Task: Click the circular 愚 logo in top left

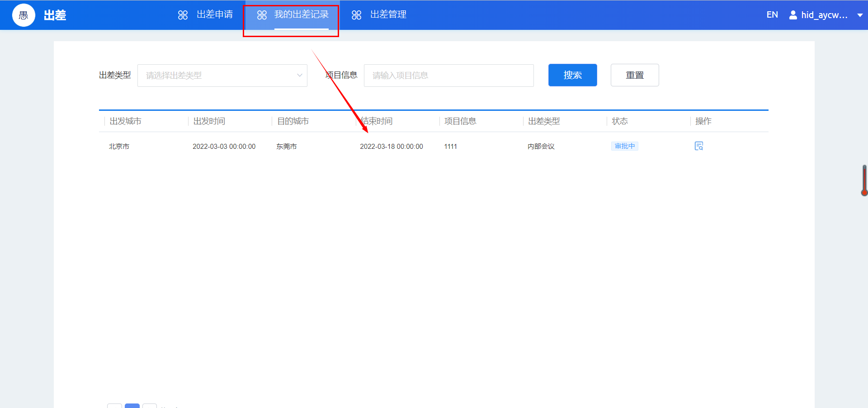Action: point(24,14)
